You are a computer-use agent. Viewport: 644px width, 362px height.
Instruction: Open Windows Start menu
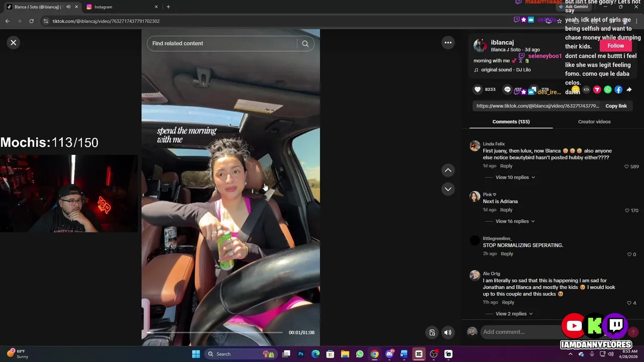click(196, 354)
